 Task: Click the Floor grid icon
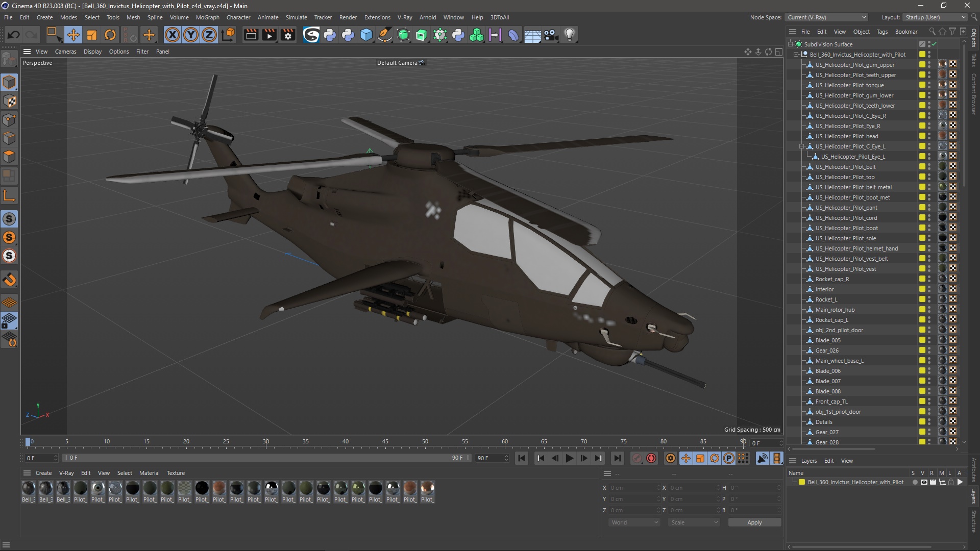[x=532, y=35]
